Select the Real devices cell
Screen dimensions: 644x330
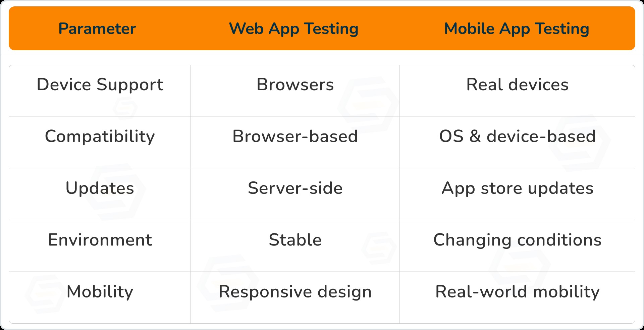[x=517, y=85]
